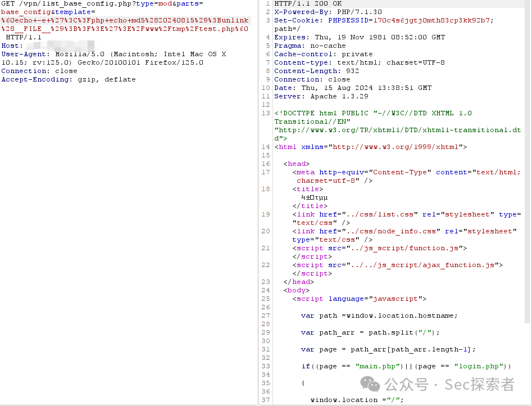This screenshot has height=406, width=532.
Task: Click the opening head tag
Action: (297, 164)
